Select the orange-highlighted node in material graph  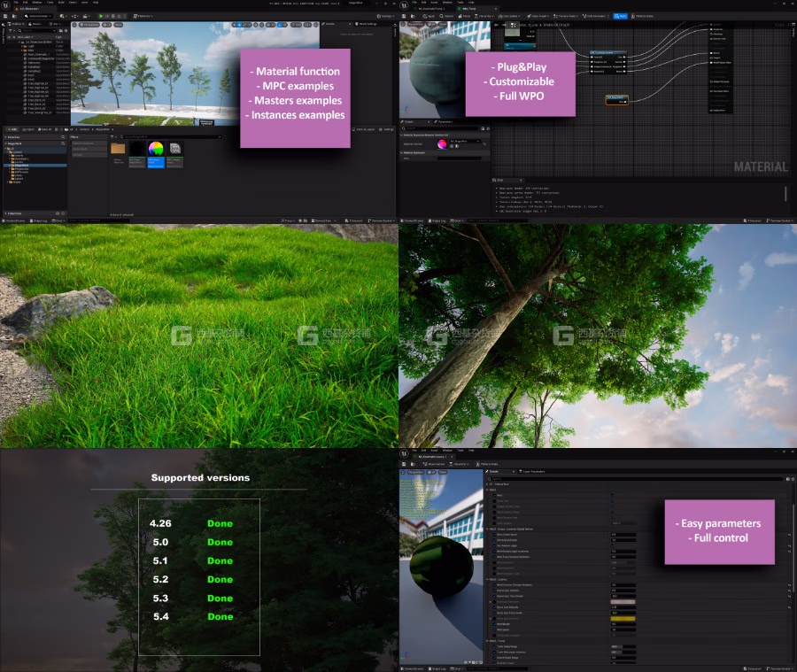[x=616, y=100]
